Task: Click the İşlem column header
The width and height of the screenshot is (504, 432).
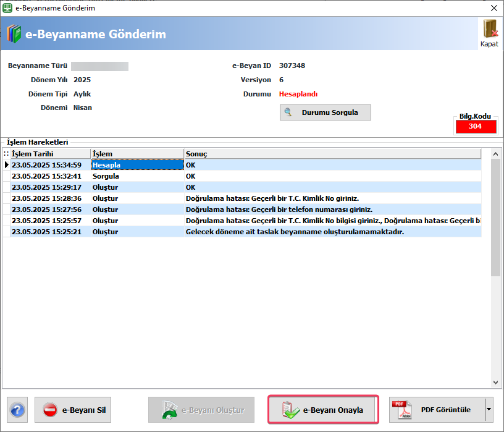Action: click(138, 154)
